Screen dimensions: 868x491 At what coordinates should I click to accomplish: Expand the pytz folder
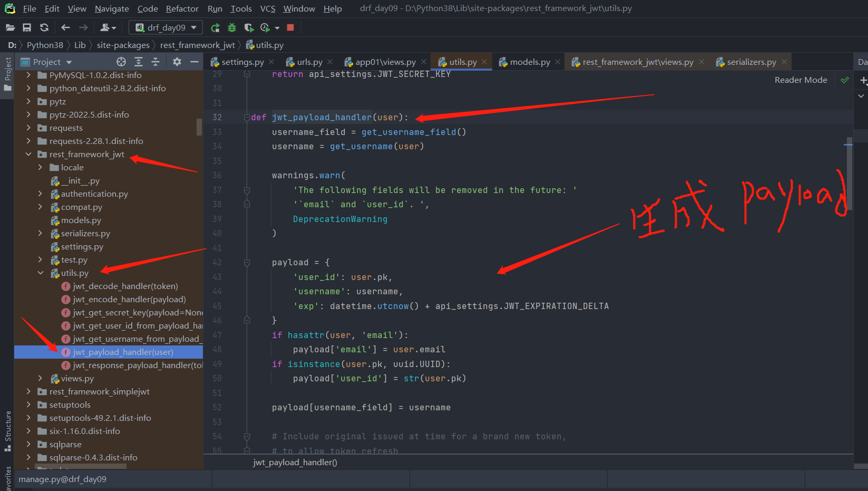pos(28,102)
